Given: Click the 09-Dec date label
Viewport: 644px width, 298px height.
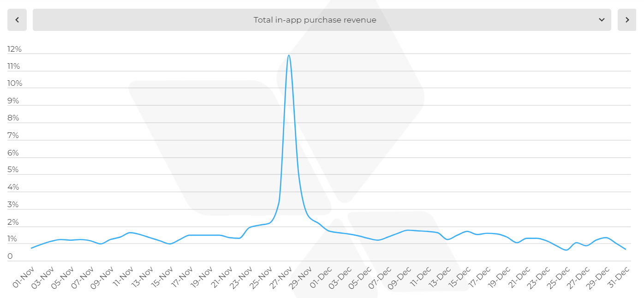Looking at the screenshot, I should tap(399, 277).
